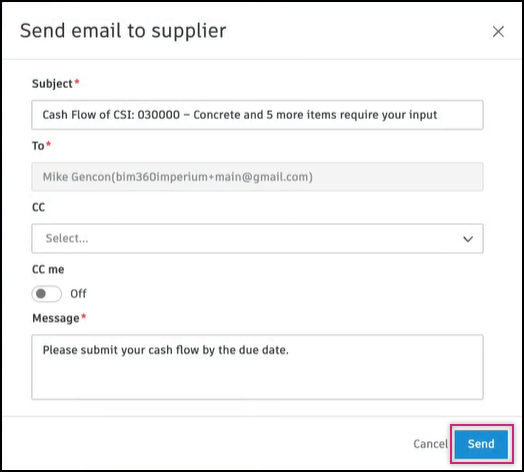Click the Subject field label
Image resolution: width=524 pixels, height=472 pixels.
52,84
